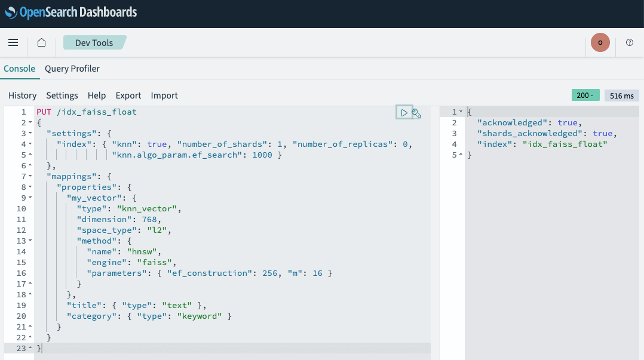The image size is (644, 360).
Task: Open Dev Tools breadcrumb
Action: pos(94,43)
